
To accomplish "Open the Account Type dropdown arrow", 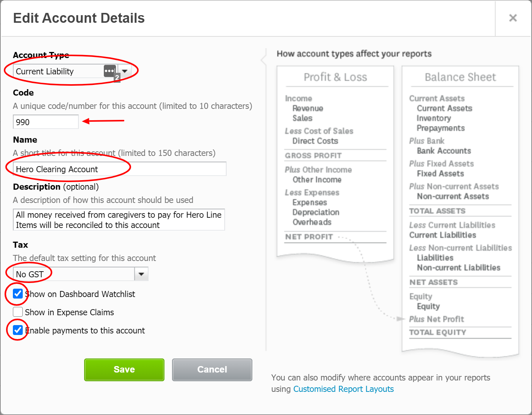I will coord(125,71).
